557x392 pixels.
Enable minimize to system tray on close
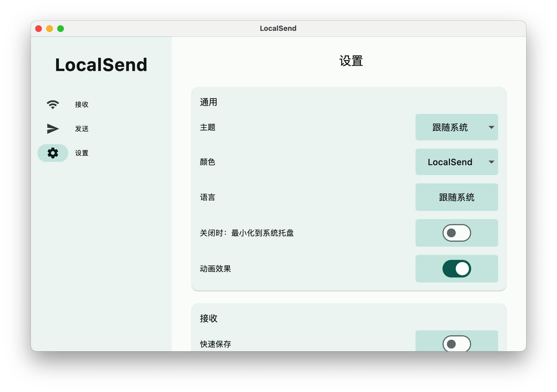[x=457, y=233]
